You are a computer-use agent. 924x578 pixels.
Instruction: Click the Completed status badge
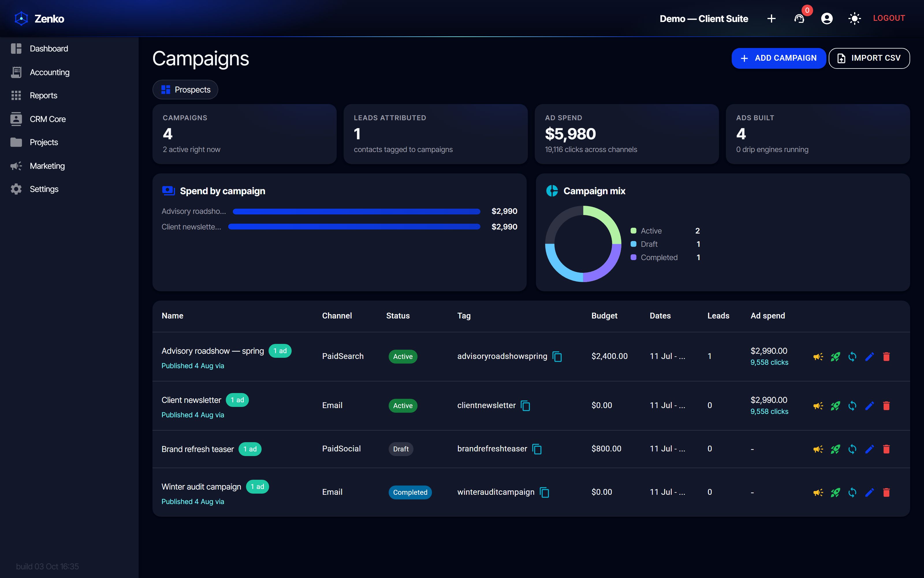pos(410,492)
